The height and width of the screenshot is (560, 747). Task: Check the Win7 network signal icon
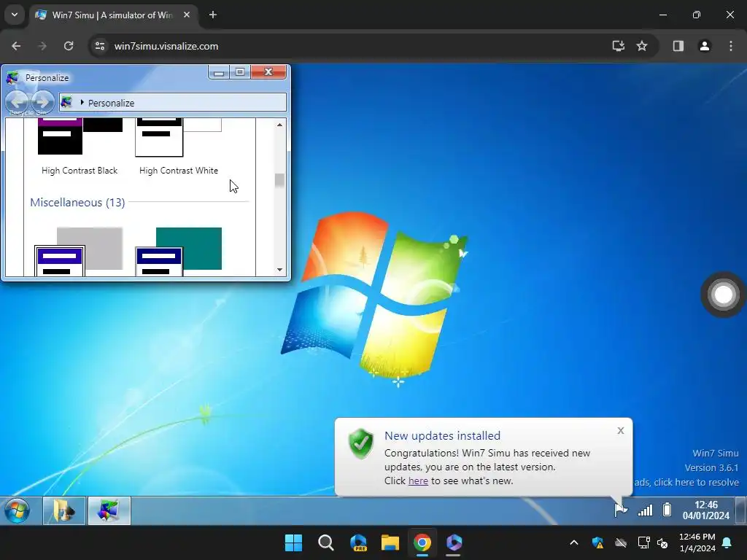[x=645, y=510]
